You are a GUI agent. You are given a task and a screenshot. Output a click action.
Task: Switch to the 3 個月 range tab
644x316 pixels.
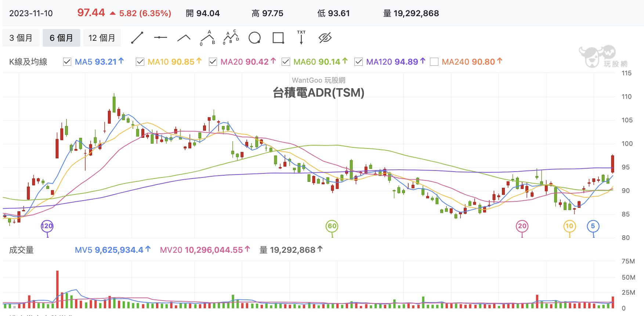coord(21,38)
